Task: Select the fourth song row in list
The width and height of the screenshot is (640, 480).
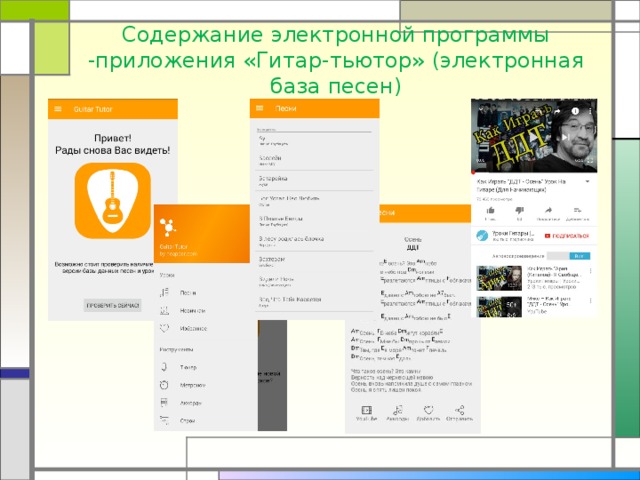Action: pyautogui.click(x=314, y=201)
